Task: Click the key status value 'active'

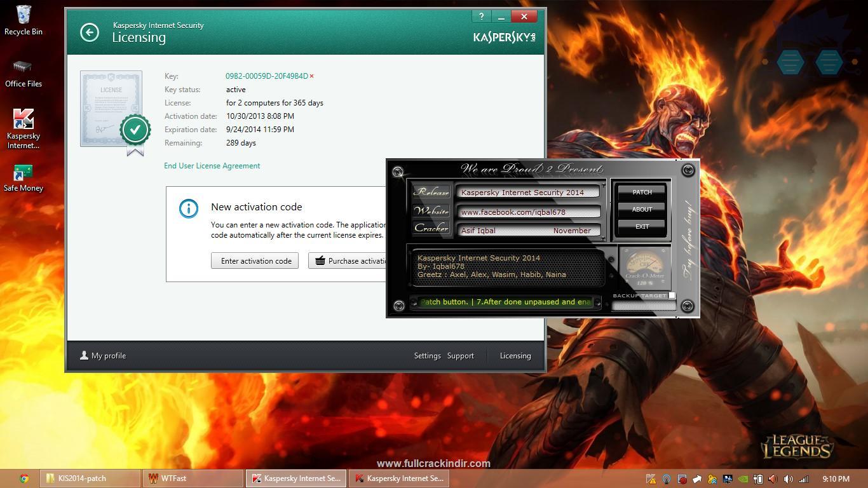Action: coord(236,90)
